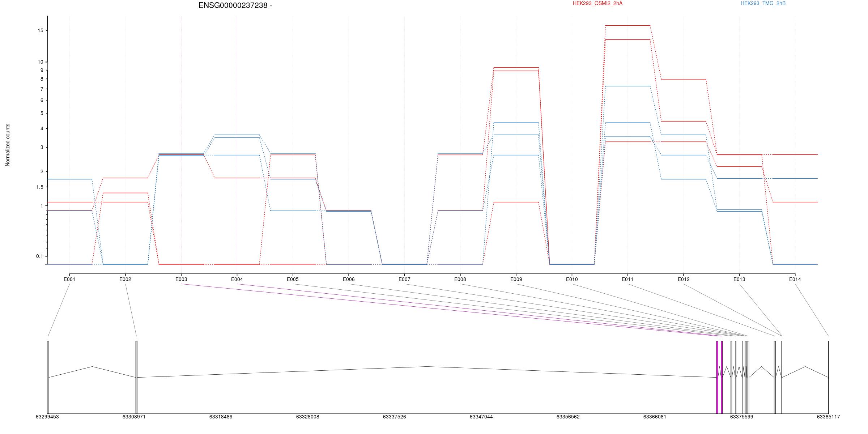Screen dimensions: 868x434
Task: Click exon label E009
Action: [516, 279]
